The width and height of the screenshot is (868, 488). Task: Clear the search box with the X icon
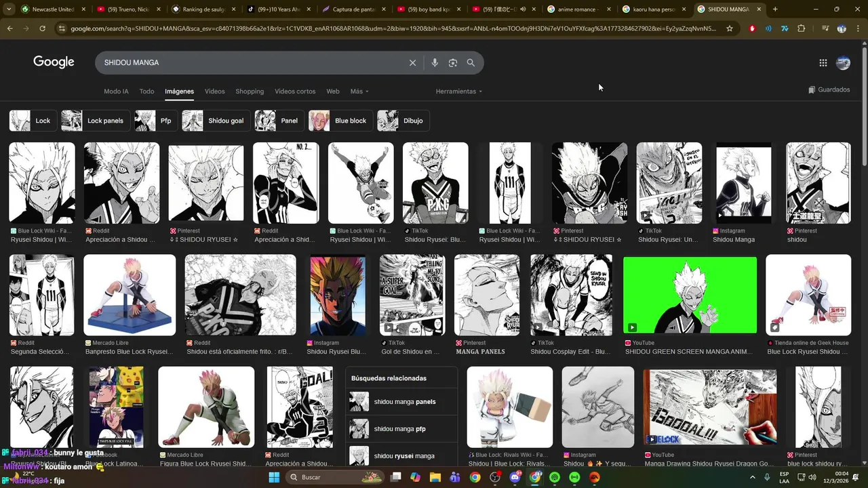coord(412,62)
